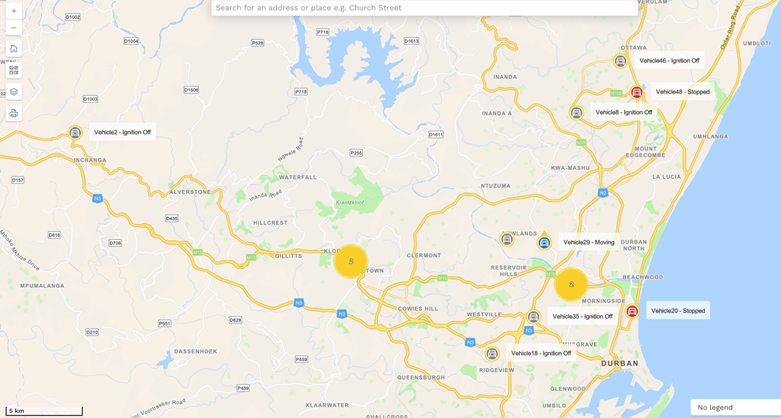Expand the vehicle cluster near Kloof

[x=351, y=261]
